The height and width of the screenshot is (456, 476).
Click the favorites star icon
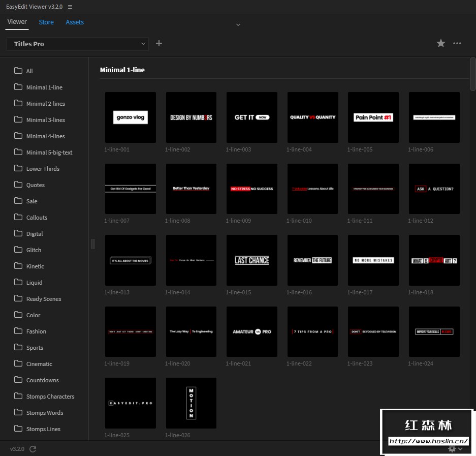[441, 44]
